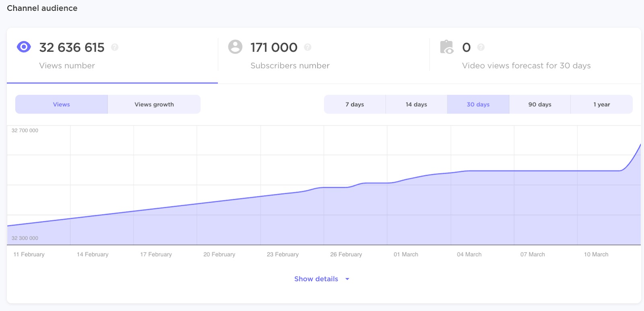Click the Show details link
Image resolution: width=644 pixels, height=311 pixels.
click(316, 279)
